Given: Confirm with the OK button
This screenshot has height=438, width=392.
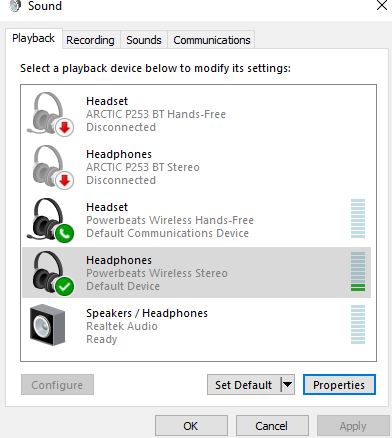Looking at the screenshot, I should tap(191, 426).
